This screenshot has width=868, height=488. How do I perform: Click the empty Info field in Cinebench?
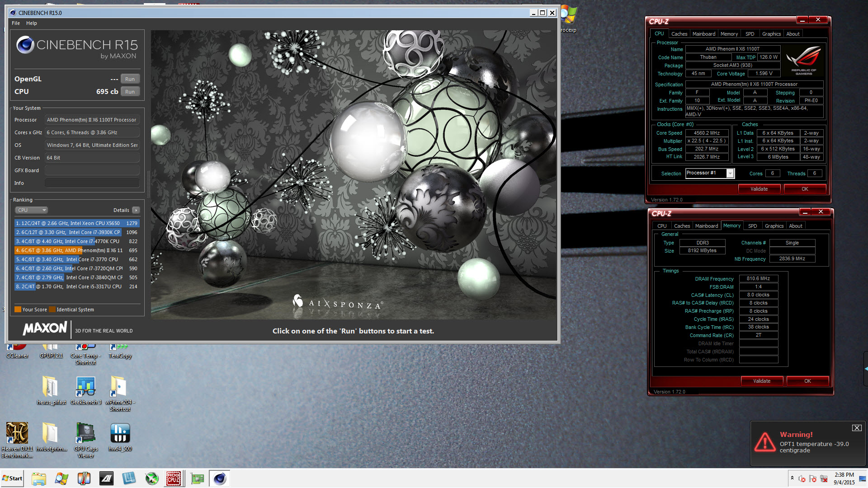[x=92, y=183]
